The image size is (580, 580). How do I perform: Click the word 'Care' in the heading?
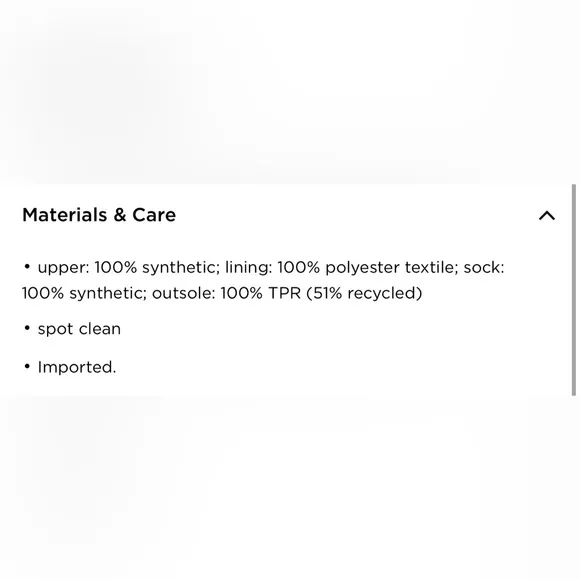coord(154,215)
